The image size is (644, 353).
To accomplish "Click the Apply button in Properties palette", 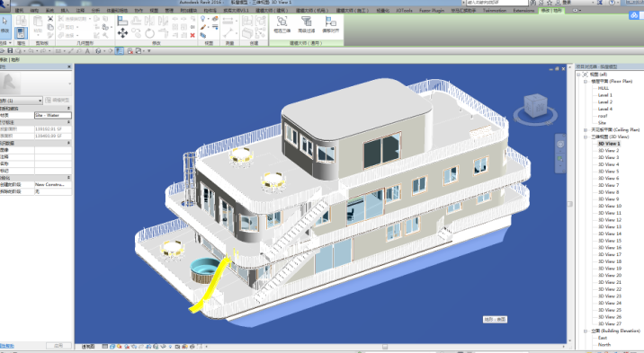I will click(x=58, y=346).
